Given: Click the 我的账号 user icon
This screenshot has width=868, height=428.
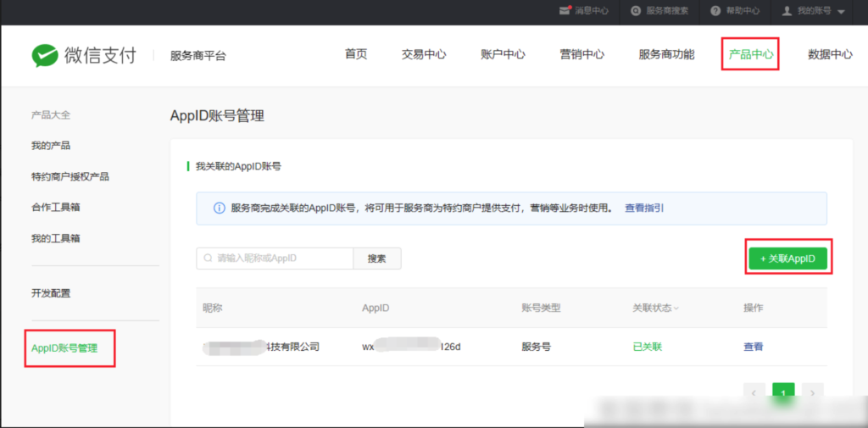Looking at the screenshot, I should pyautogui.click(x=786, y=11).
